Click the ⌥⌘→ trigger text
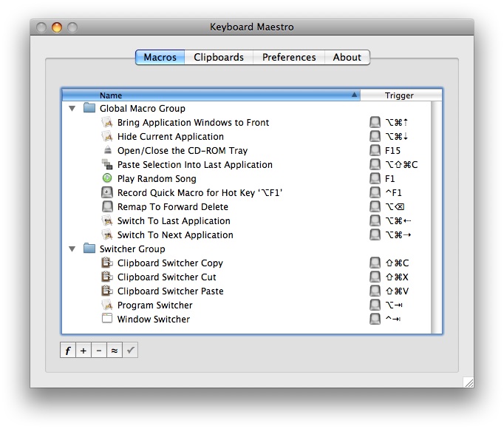 coord(398,234)
